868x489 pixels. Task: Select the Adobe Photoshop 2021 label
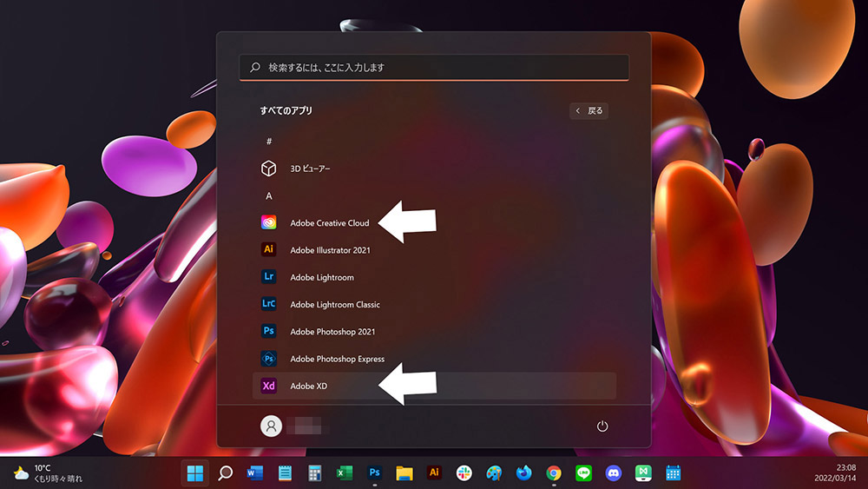(x=332, y=331)
